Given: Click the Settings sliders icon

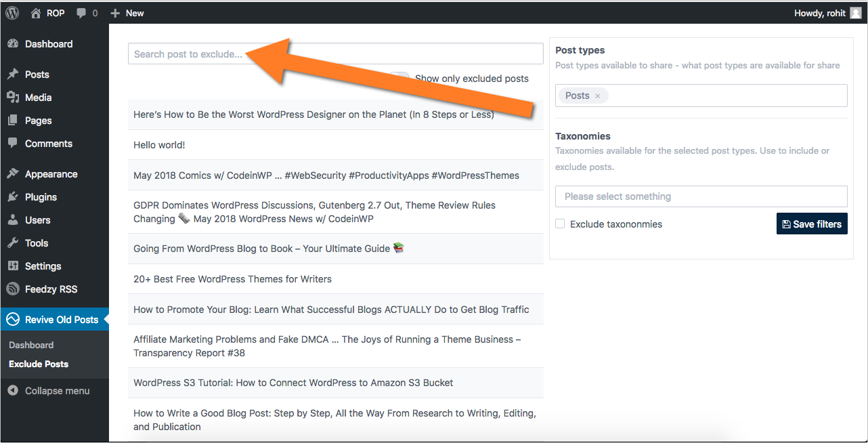Looking at the screenshot, I should [x=13, y=266].
